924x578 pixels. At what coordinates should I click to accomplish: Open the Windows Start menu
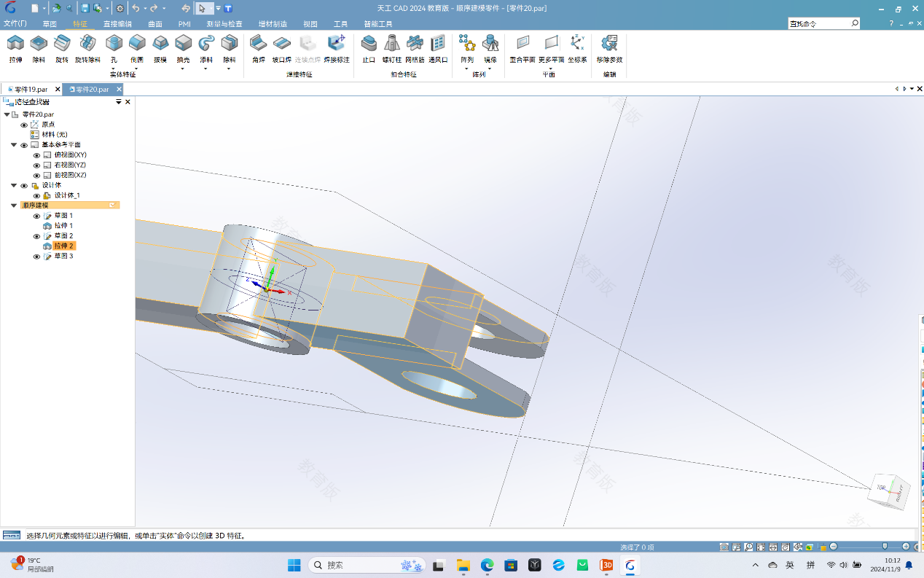click(294, 565)
